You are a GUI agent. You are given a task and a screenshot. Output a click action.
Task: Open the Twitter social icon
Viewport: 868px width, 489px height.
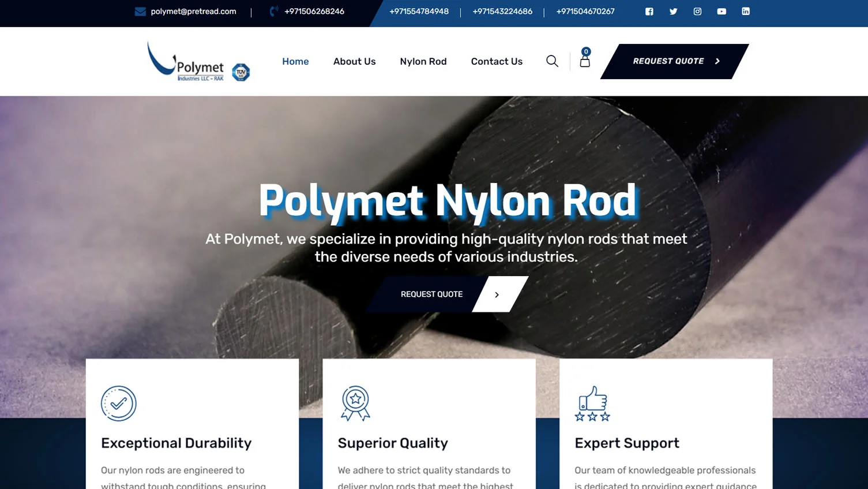coord(673,12)
